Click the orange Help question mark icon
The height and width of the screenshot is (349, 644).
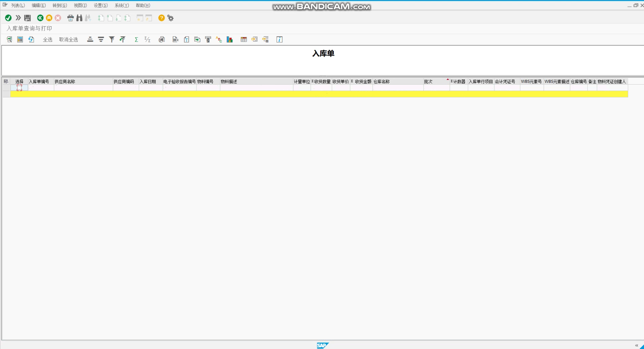[x=161, y=18]
